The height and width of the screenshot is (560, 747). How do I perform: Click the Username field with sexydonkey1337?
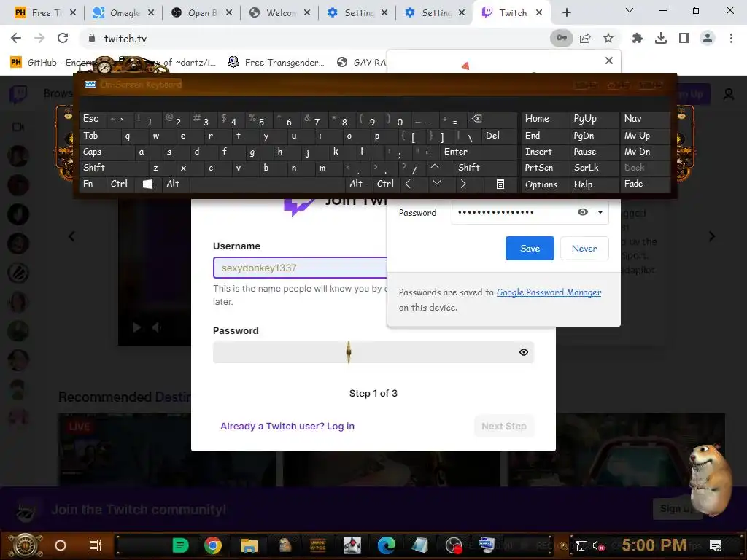(x=301, y=268)
